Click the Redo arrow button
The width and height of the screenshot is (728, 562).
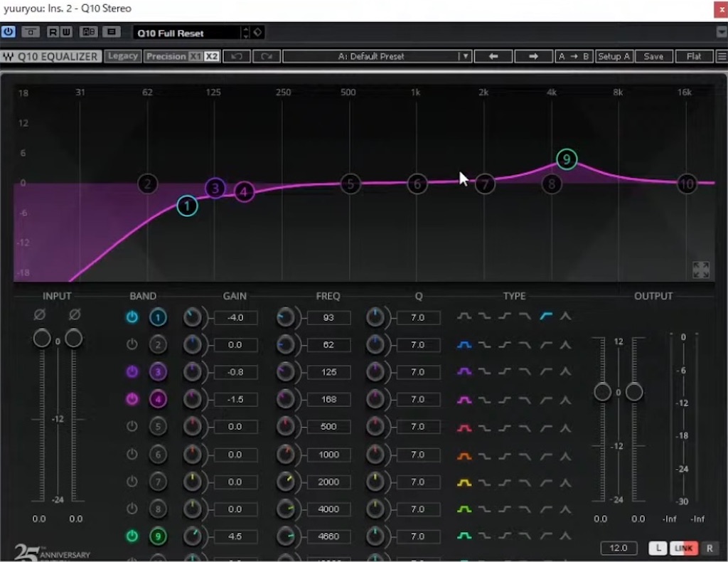[267, 56]
